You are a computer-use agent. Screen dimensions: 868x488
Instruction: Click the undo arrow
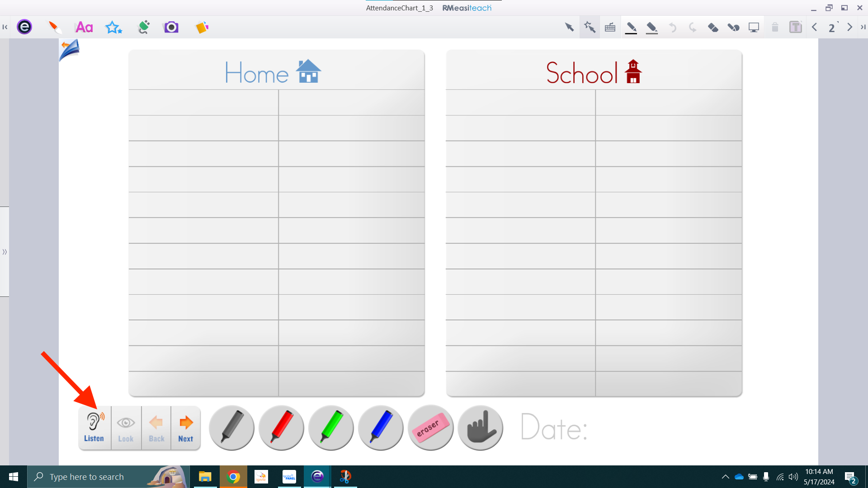click(x=672, y=27)
